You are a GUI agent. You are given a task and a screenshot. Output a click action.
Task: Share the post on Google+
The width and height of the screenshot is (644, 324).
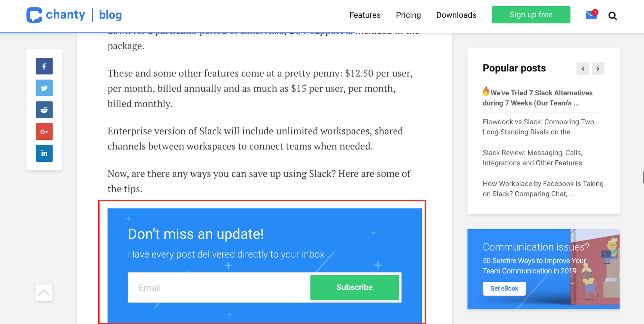click(44, 131)
